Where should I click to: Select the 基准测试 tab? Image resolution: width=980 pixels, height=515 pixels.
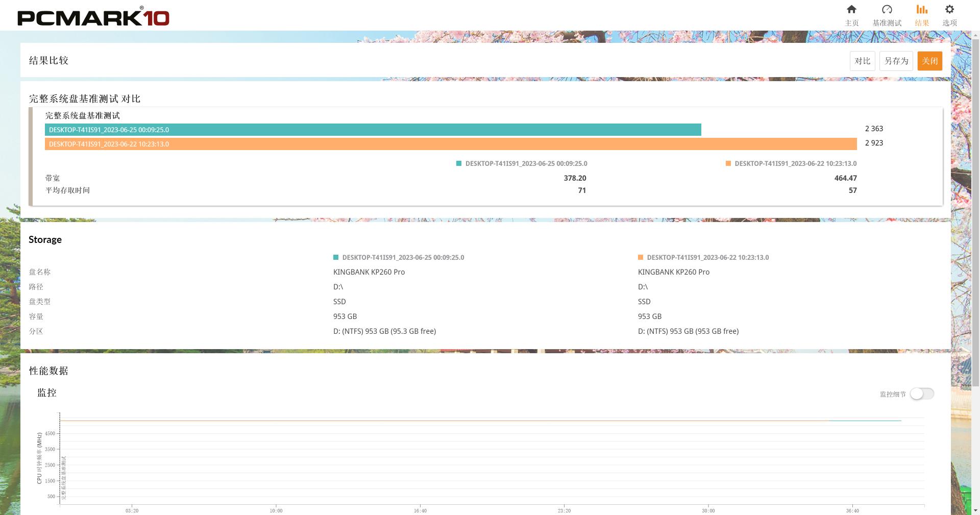point(887,22)
